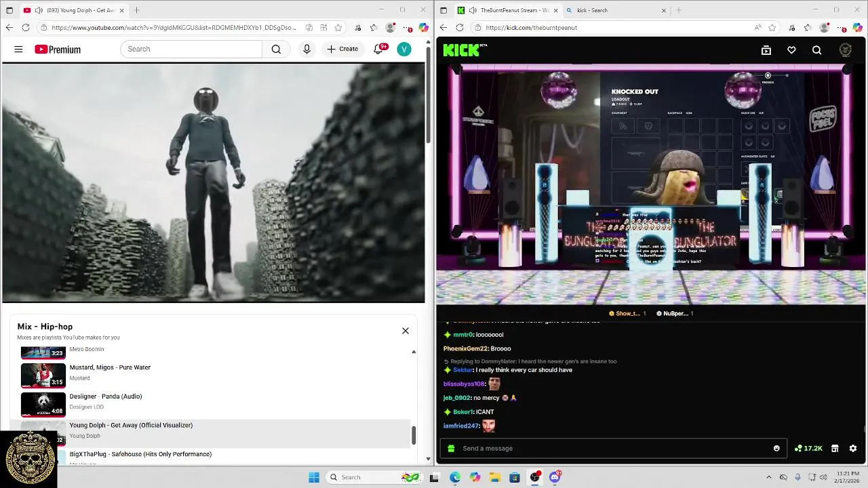This screenshot has height=488, width=868.
Task: Click the Send a message chat field
Action: pos(614,448)
